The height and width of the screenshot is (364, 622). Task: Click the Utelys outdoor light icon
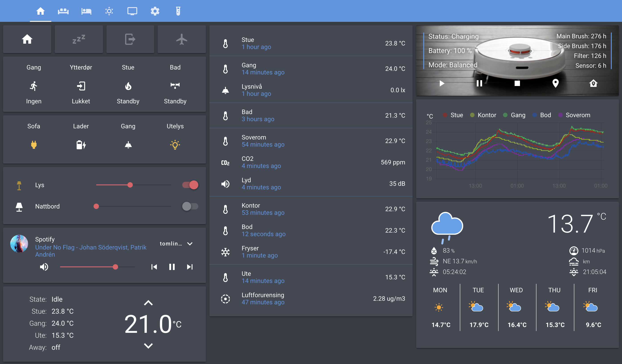(x=175, y=144)
